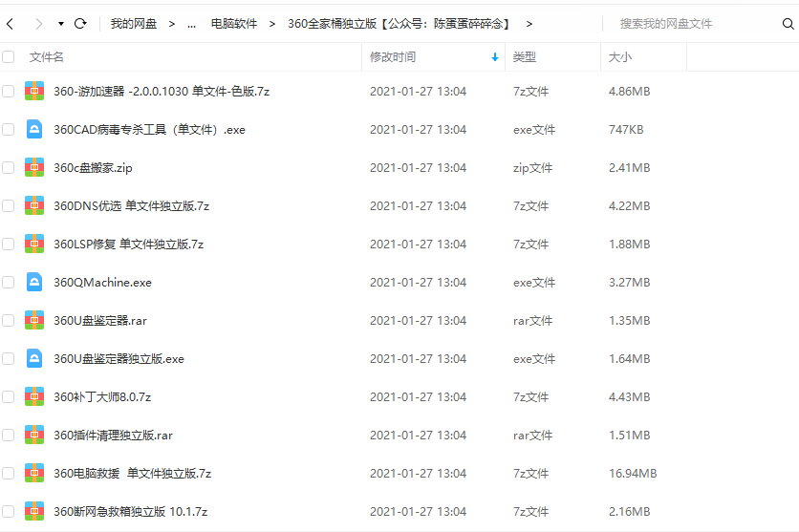The width and height of the screenshot is (799, 532).
Task: Click archive icon of 360补丁大师8.0.7z
Action: coord(34,396)
